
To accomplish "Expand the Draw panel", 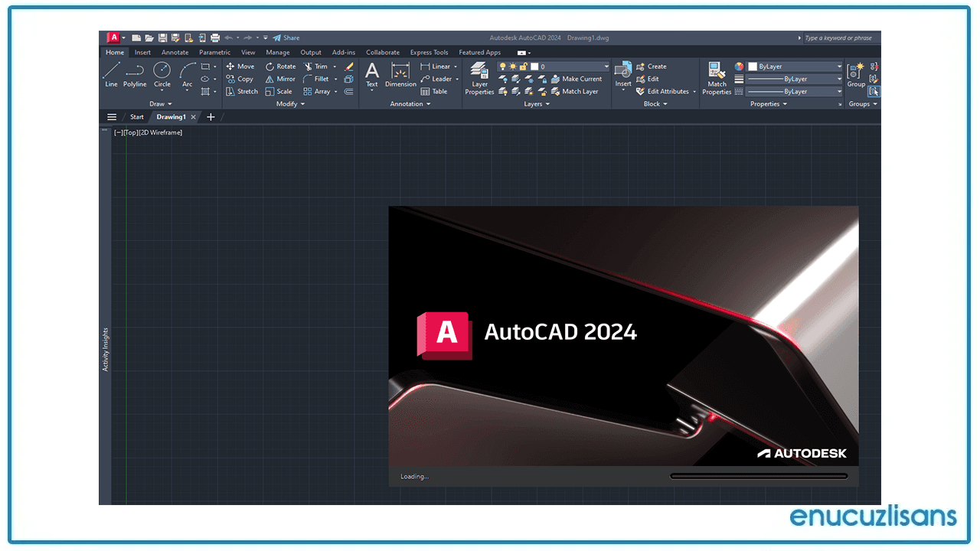I will [x=161, y=103].
